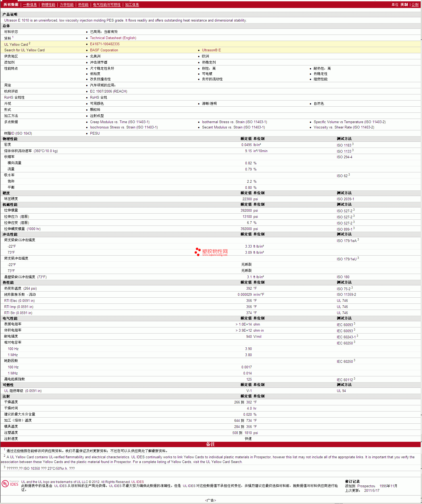Click ISO 179/1eU test method entry
Image resolution: width=422 pixels, height=504 pixels.
click(x=348, y=259)
